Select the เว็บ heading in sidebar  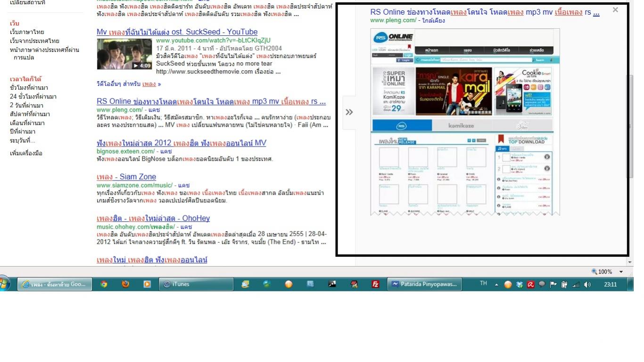coord(15,23)
